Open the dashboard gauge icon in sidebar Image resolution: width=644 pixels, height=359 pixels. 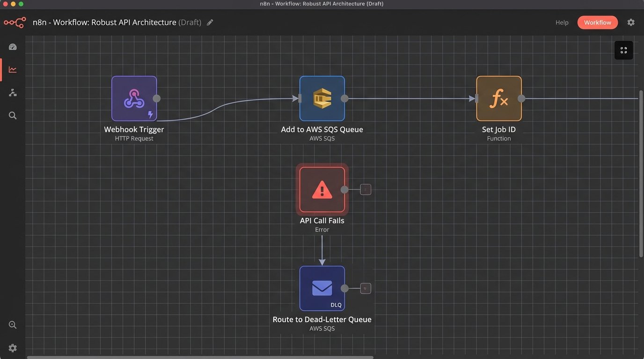13,47
